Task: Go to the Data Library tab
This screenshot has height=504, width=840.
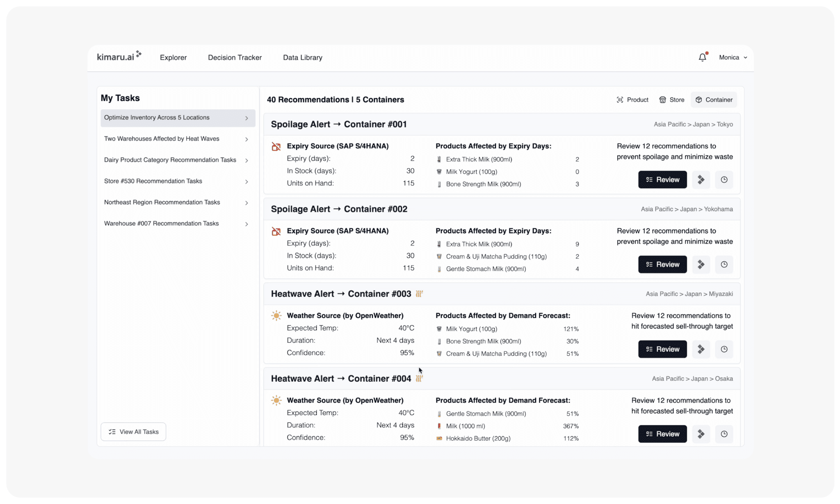Action: [x=302, y=57]
